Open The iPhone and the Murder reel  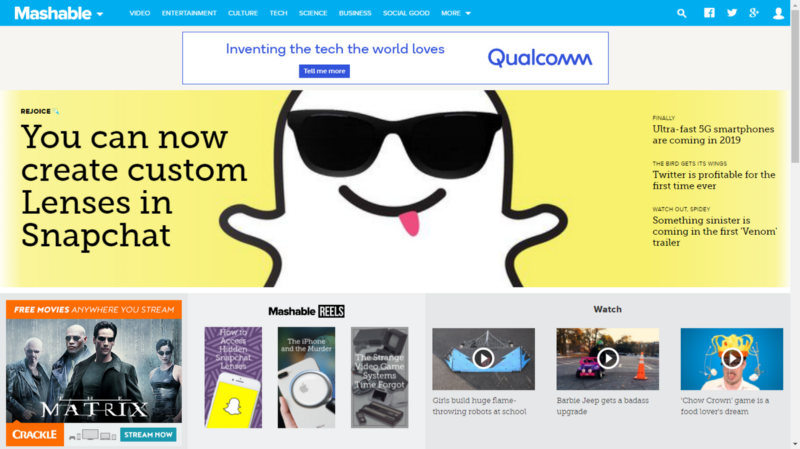[306, 378]
